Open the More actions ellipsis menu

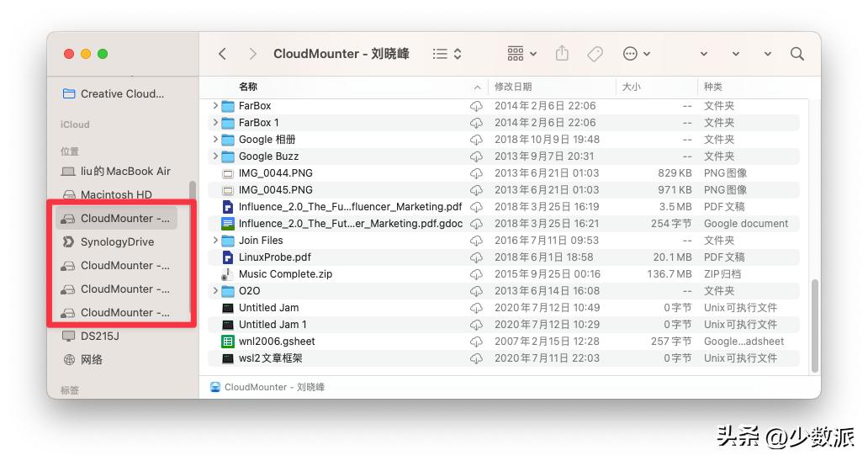636,54
